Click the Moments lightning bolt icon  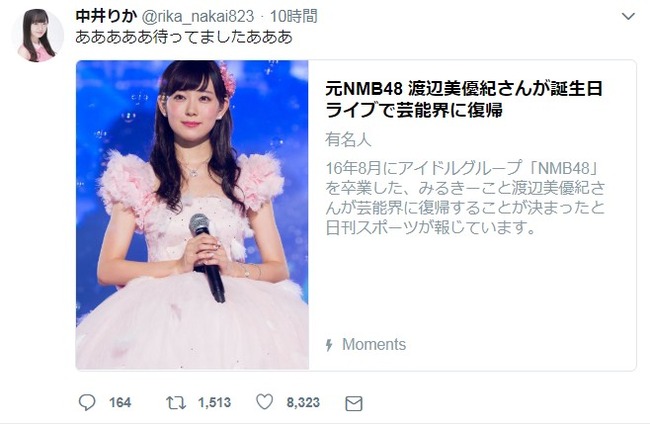tap(329, 345)
